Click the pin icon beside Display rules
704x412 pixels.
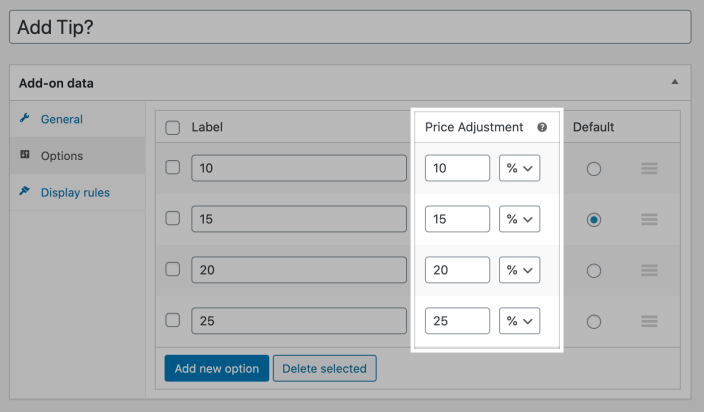pyautogui.click(x=25, y=192)
